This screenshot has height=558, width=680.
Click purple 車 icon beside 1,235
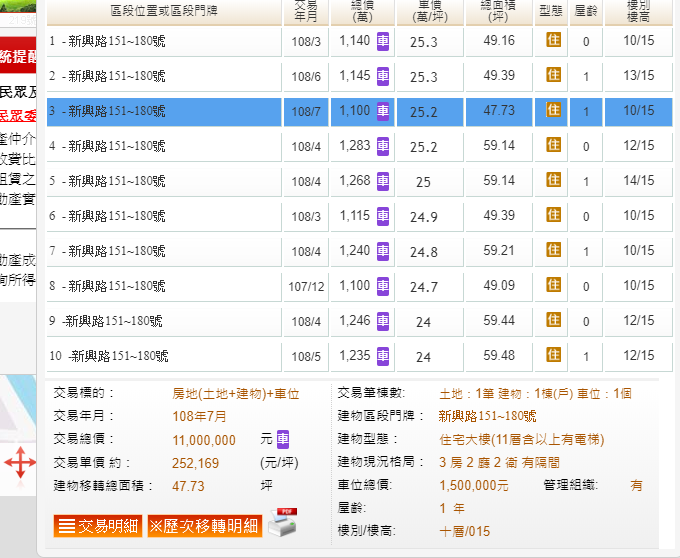coord(382,356)
